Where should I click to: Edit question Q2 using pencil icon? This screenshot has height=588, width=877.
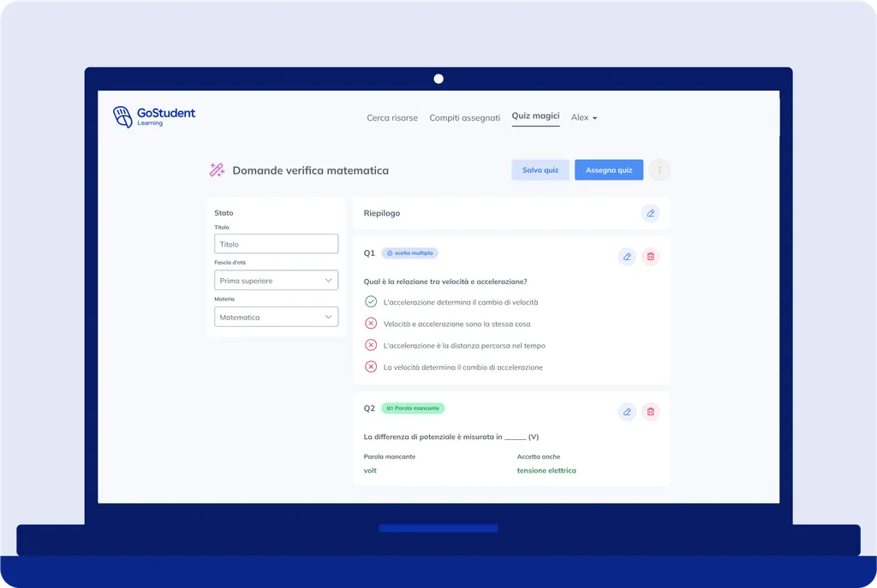[627, 412]
